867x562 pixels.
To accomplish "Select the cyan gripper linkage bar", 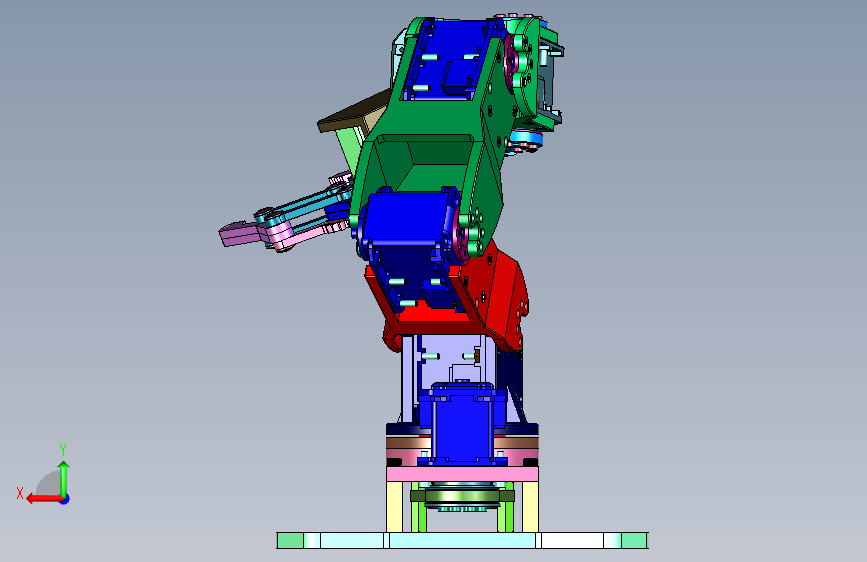I will (310, 205).
